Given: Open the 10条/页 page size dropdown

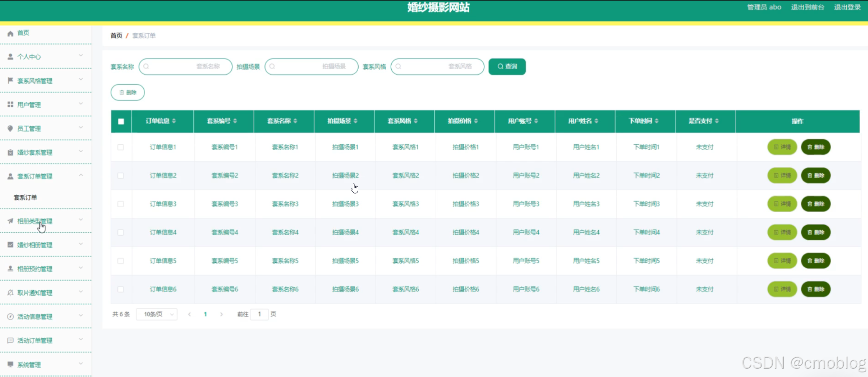Looking at the screenshot, I should click(157, 314).
